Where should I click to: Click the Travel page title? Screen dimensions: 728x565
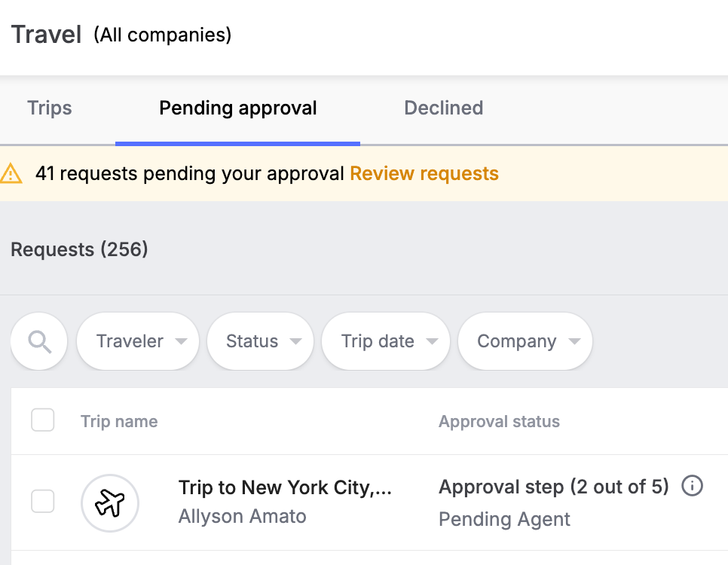(x=47, y=35)
